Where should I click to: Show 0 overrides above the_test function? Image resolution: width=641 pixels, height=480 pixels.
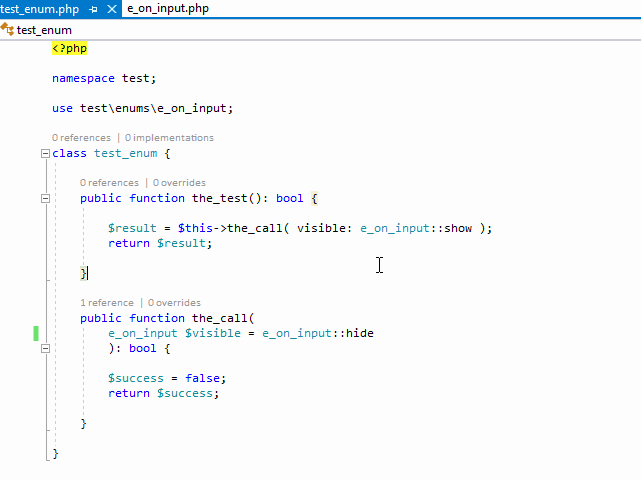[x=179, y=183]
